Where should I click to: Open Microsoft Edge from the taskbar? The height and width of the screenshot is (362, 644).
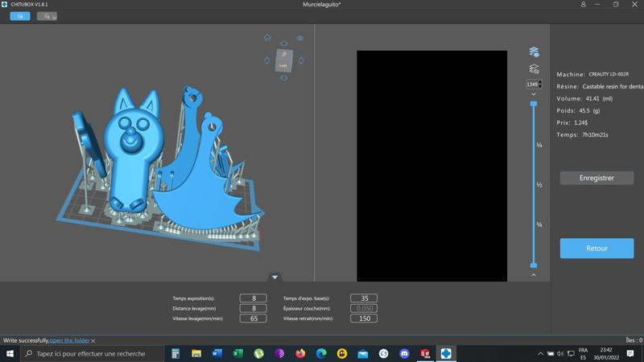(321, 353)
